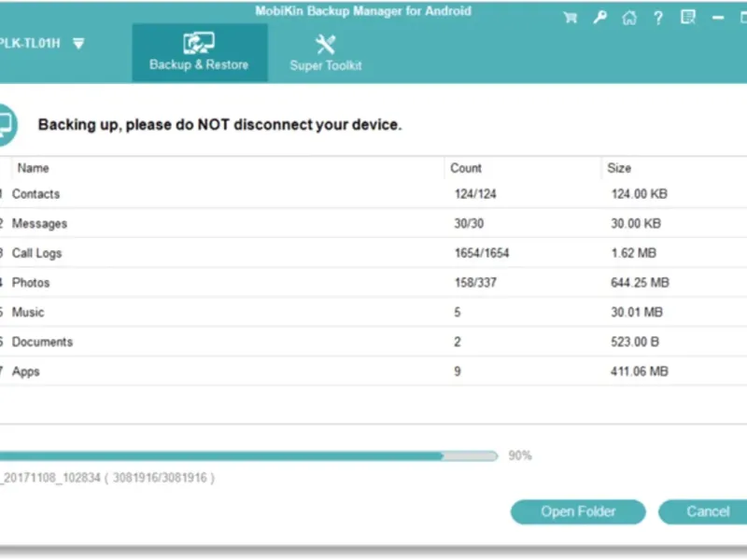Minimize the MobiKin window
Image resolution: width=747 pixels, height=560 pixels.
point(718,18)
